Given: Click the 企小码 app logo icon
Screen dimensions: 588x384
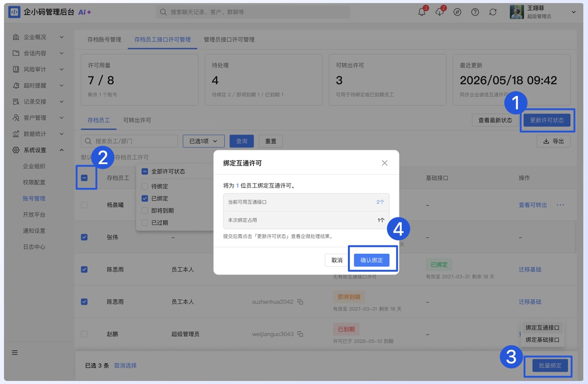Looking at the screenshot, I should coord(14,12).
